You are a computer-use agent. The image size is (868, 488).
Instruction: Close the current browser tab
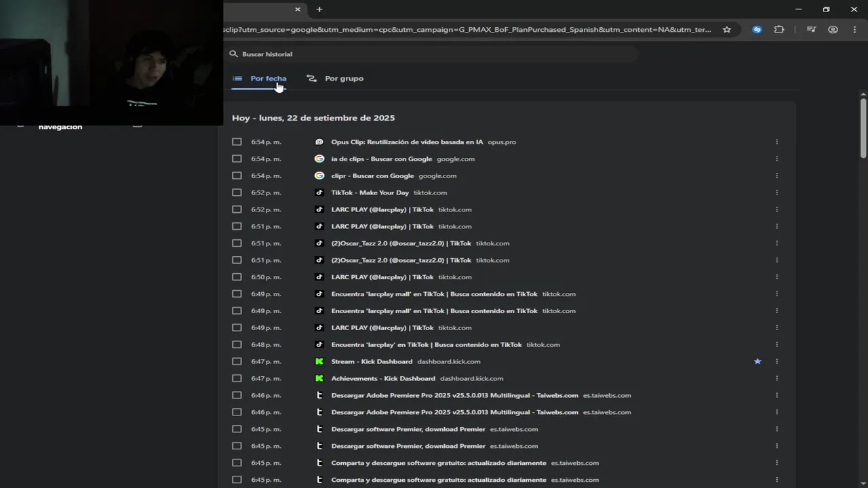click(x=298, y=9)
